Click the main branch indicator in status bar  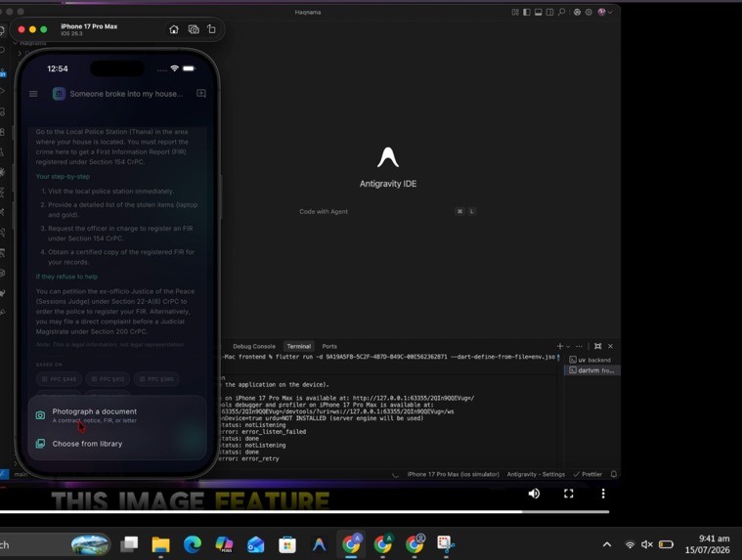pos(21,474)
